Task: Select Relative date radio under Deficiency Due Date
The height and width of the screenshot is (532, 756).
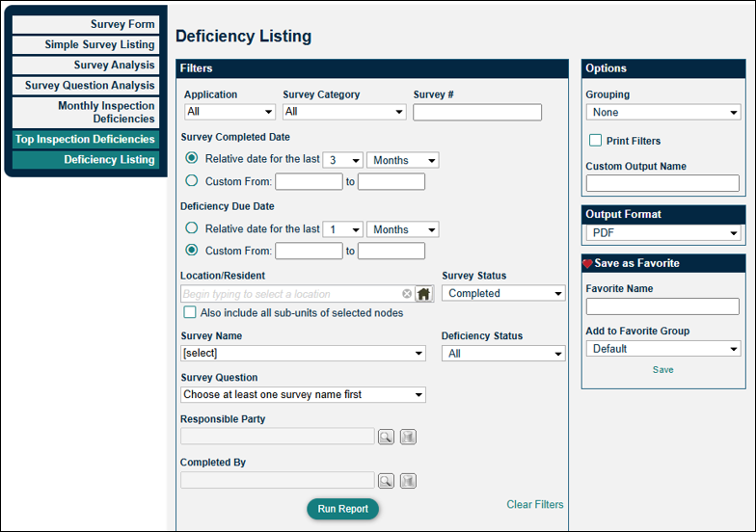Action: tap(192, 228)
